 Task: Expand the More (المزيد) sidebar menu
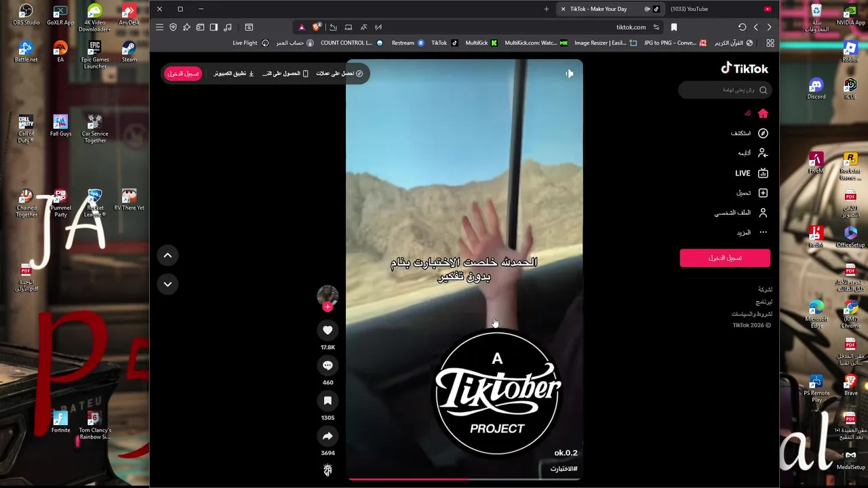point(751,232)
